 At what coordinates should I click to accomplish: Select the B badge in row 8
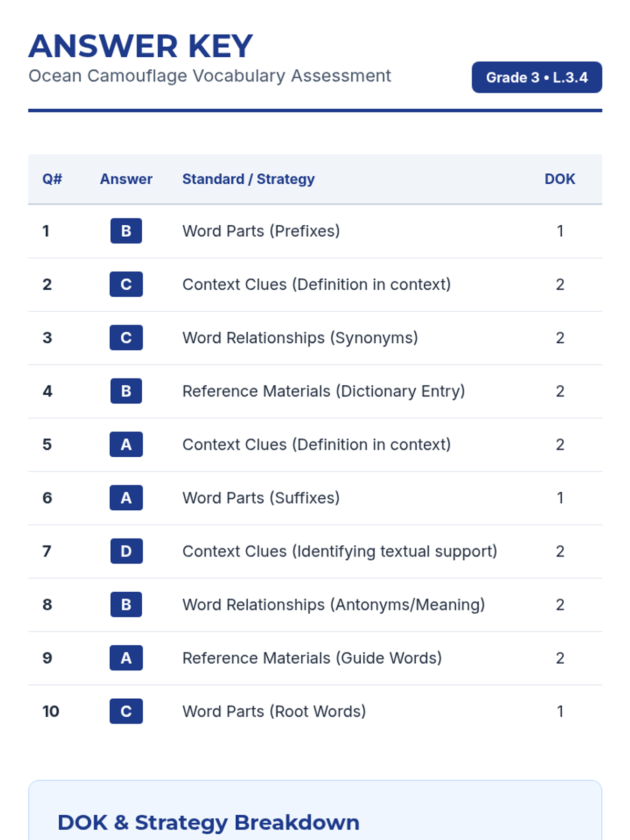126,605
